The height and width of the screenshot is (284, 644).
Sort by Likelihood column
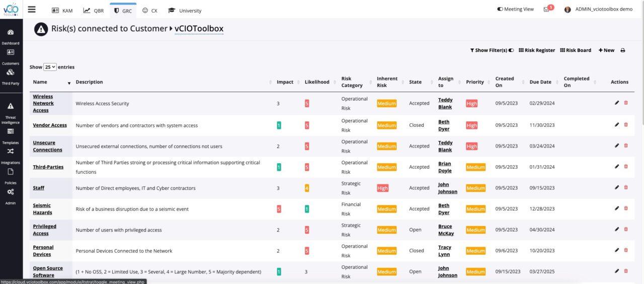[x=319, y=82]
